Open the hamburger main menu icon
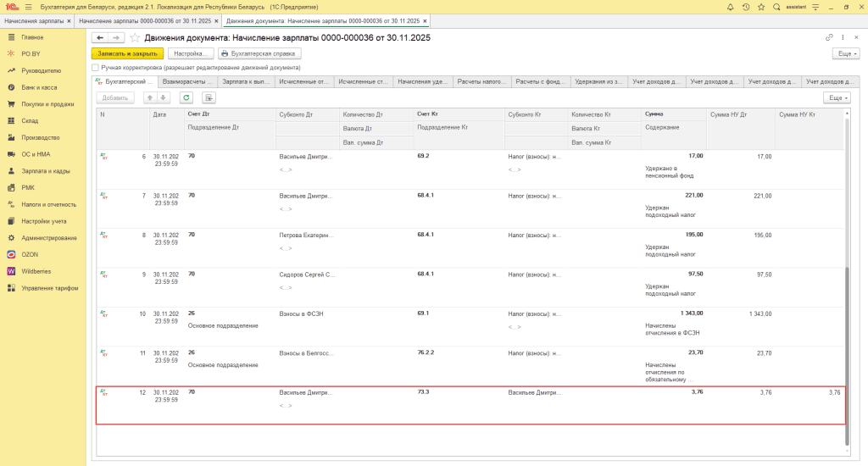 (28, 7)
